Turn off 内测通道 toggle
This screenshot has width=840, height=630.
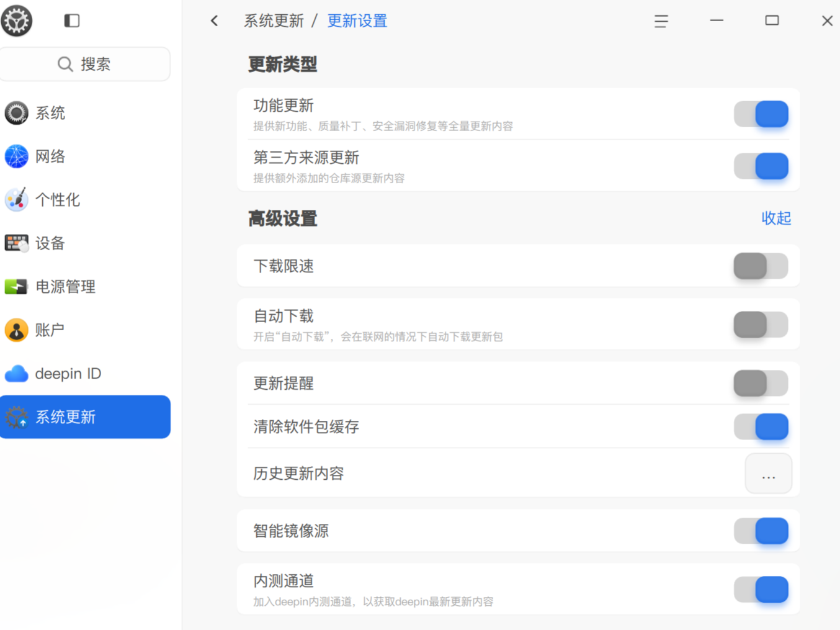point(761,590)
